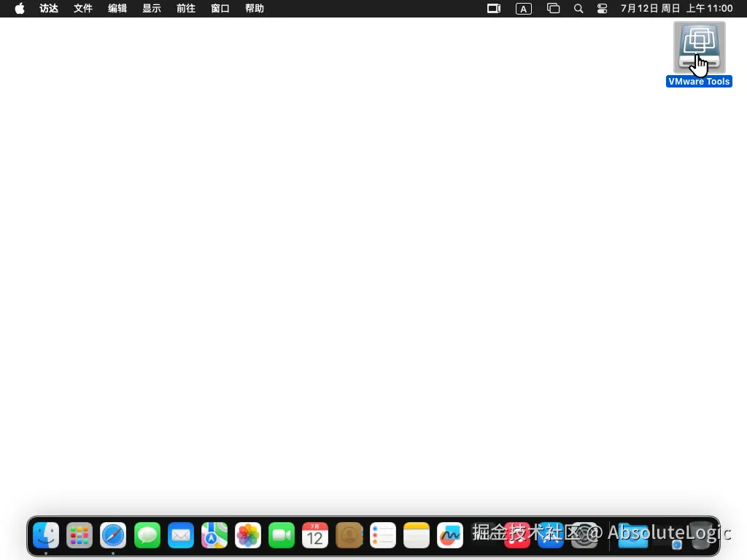The image size is (747, 560).
Task: Open the 访达 (Finder) menu
Action: 49,9
